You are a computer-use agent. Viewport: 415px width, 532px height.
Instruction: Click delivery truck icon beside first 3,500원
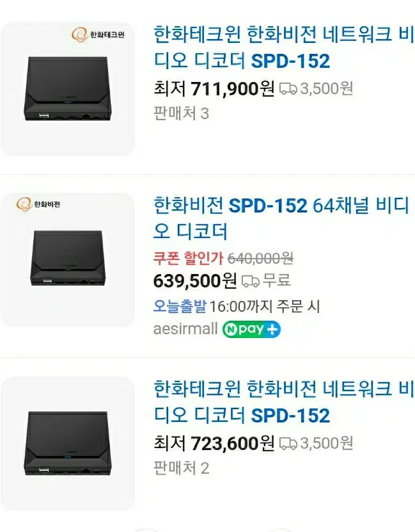(288, 89)
